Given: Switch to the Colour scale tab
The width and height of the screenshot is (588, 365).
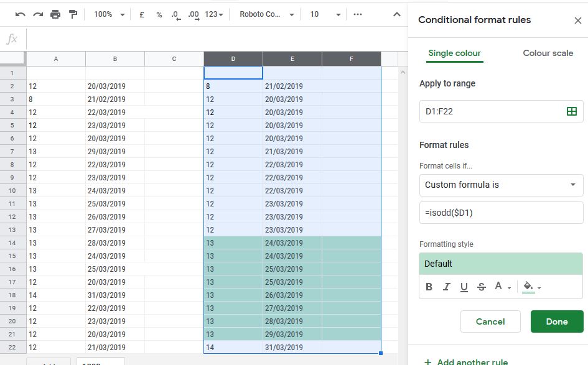Looking at the screenshot, I should coord(548,53).
